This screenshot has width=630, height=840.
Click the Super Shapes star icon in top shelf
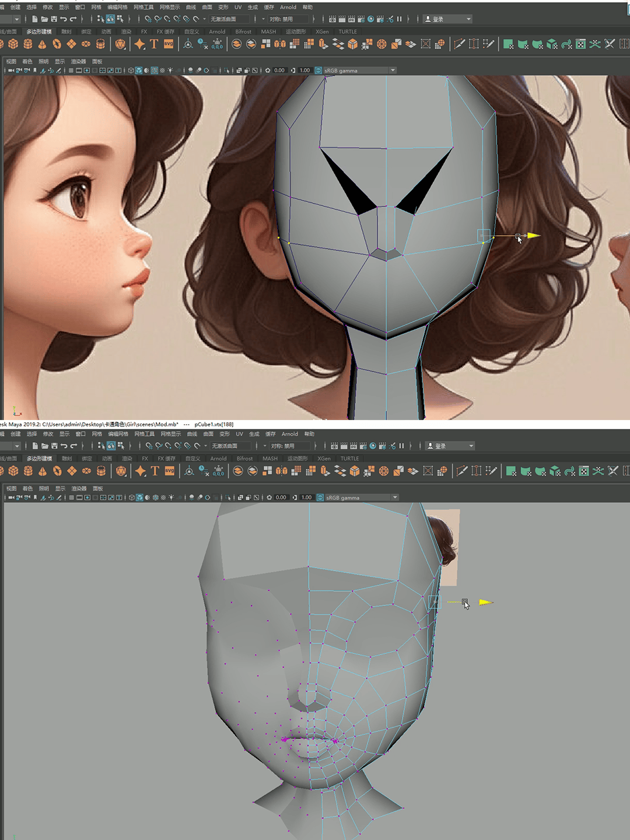pyautogui.click(x=139, y=44)
